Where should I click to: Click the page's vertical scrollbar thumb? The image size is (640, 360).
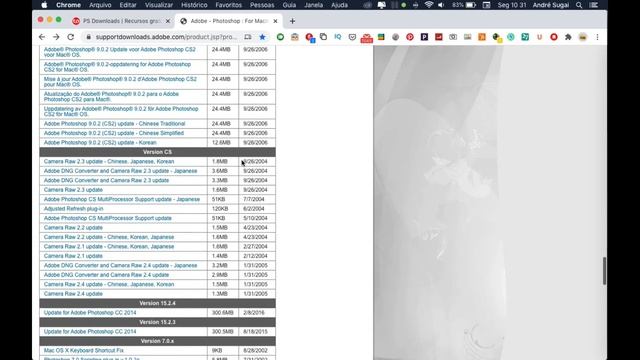[x=604, y=271]
